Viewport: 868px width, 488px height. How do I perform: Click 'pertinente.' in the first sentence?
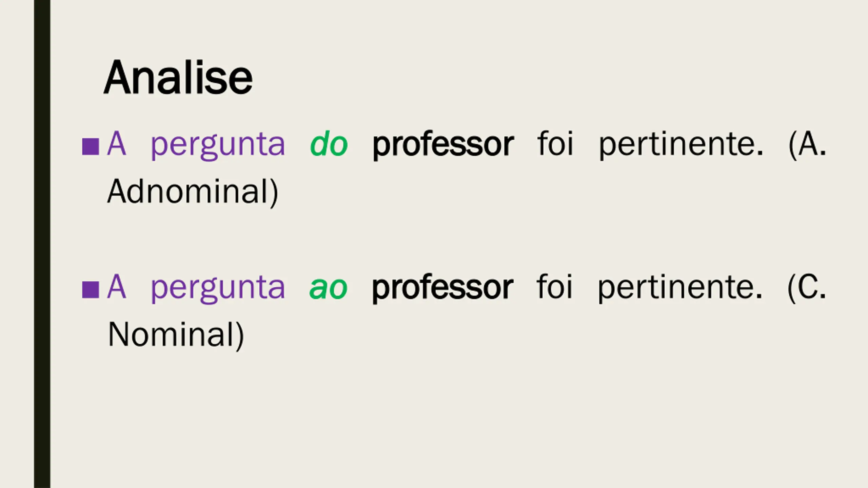coord(681,145)
